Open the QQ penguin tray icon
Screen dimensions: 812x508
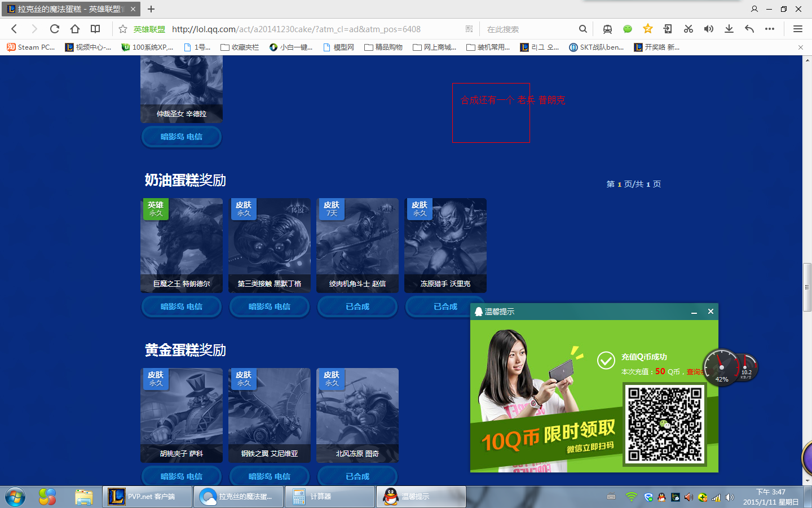coord(661,497)
